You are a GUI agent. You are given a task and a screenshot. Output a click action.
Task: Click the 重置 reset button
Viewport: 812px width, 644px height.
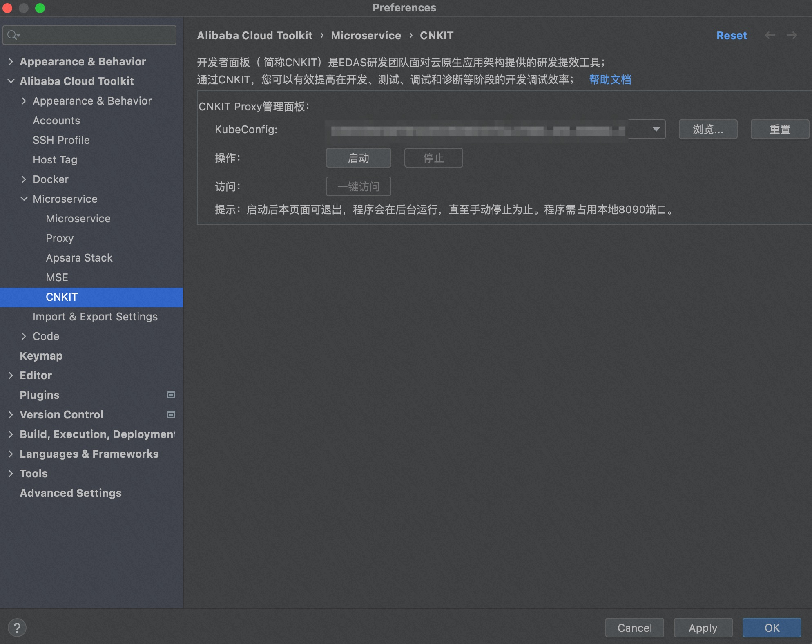point(780,130)
